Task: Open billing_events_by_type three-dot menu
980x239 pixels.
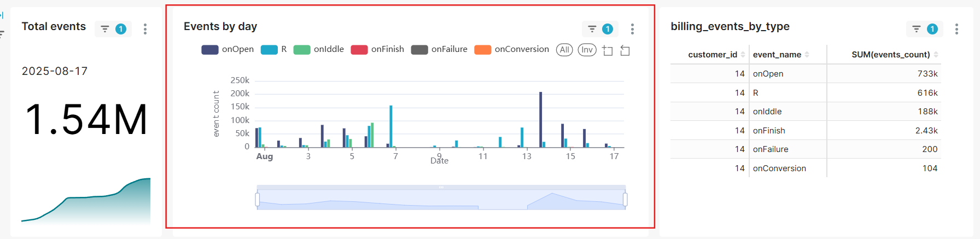Action: point(956,29)
